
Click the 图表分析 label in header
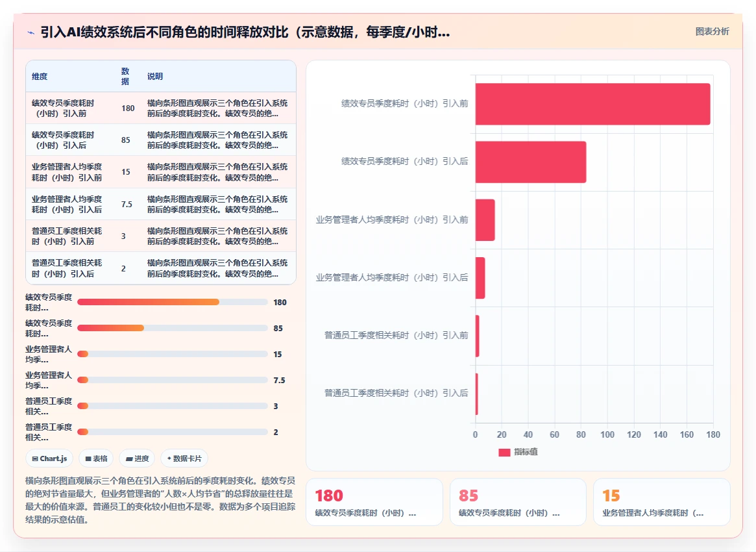712,31
